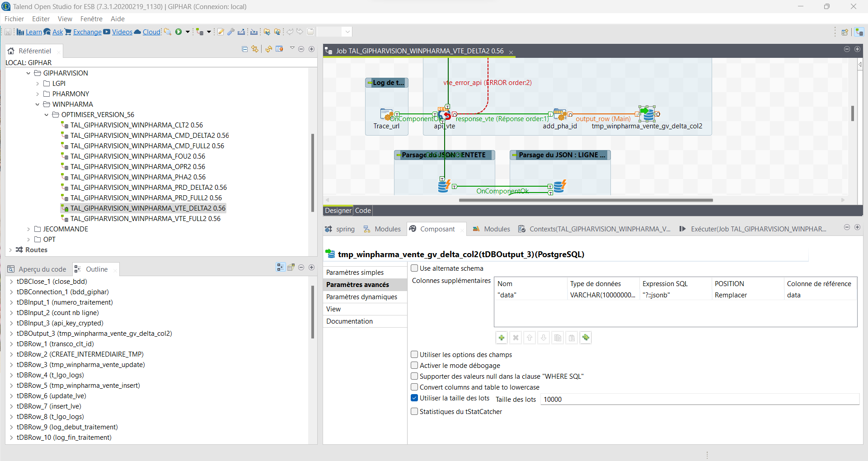The width and height of the screenshot is (868, 461).
Task: Open the Exchange link in toolbar
Action: point(87,32)
